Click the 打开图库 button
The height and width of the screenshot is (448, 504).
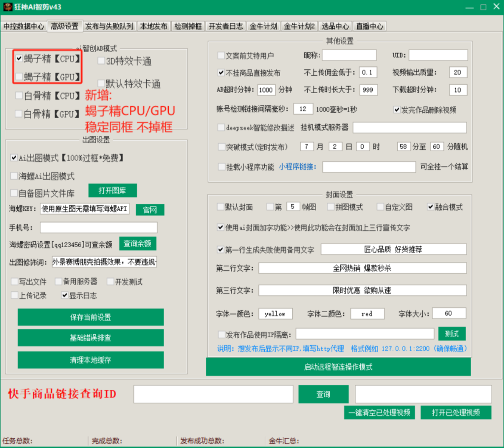coord(113,191)
